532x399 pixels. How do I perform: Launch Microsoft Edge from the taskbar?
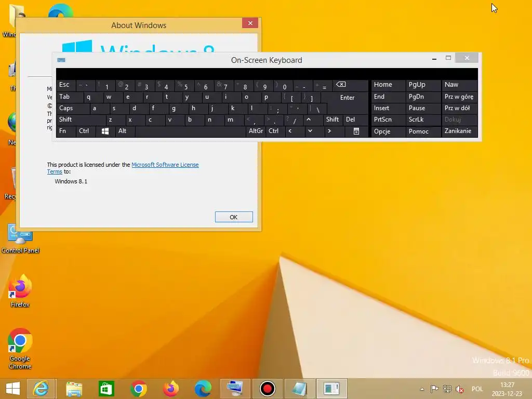tap(203, 389)
